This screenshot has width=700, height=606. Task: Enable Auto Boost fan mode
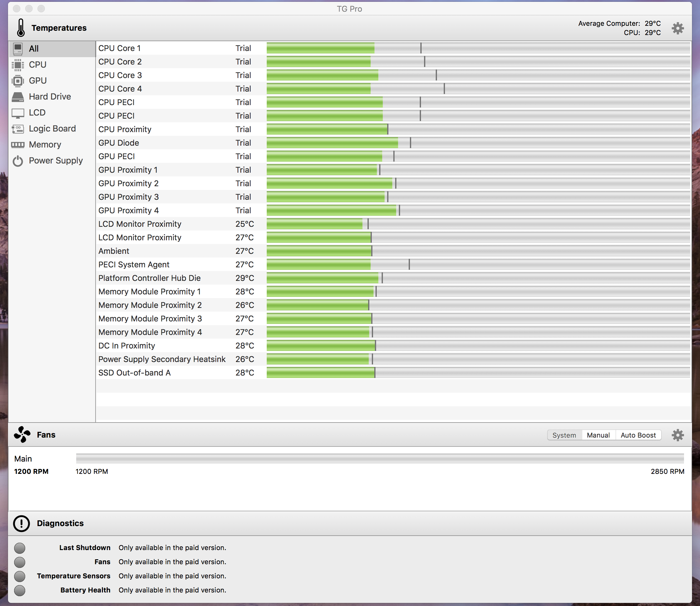pyautogui.click(x=638, y=435)
